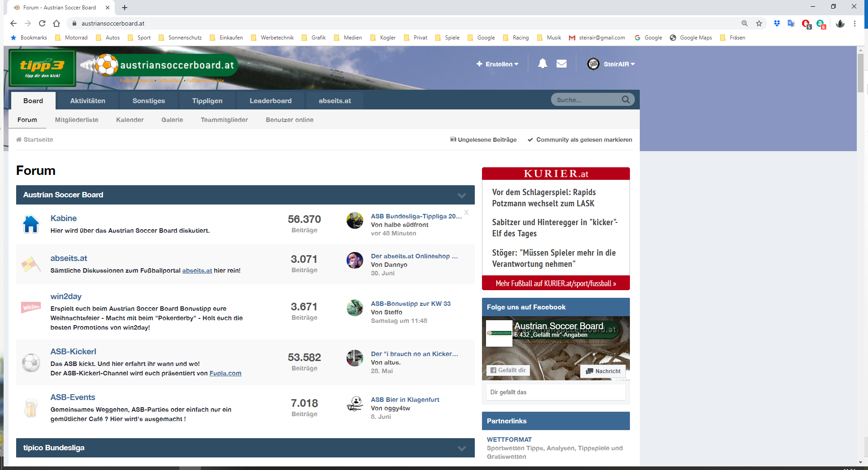The width and height of the screenshot is (868, 470).
Task: Open Steffo's avatar in win2day row
Action: coord(355,308)
